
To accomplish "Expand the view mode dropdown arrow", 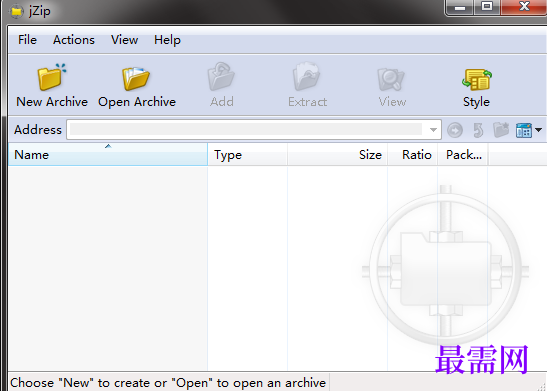I will pos(538,130).
